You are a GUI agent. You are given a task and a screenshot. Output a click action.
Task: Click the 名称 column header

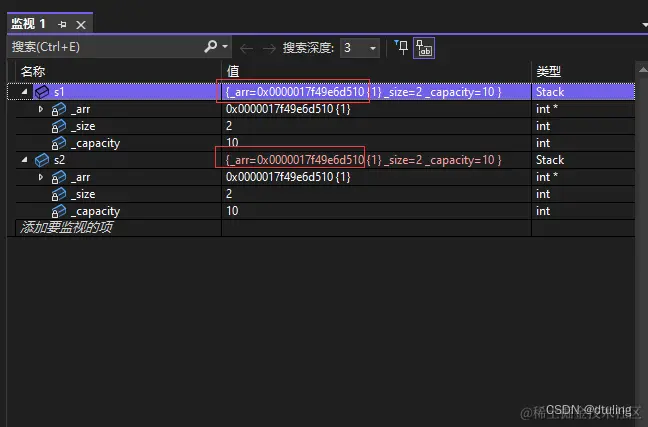click(x=33, y=72)
